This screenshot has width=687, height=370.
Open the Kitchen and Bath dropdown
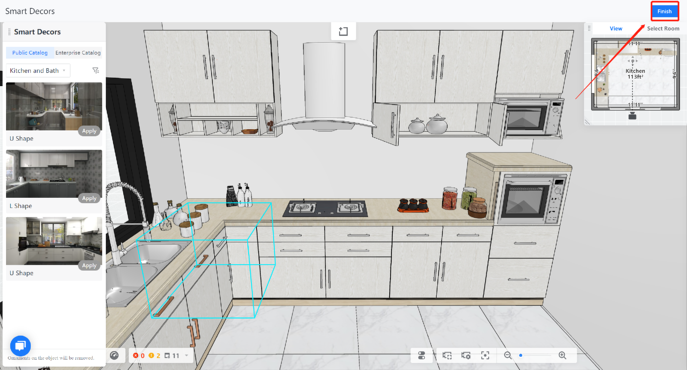click(38, 71)
